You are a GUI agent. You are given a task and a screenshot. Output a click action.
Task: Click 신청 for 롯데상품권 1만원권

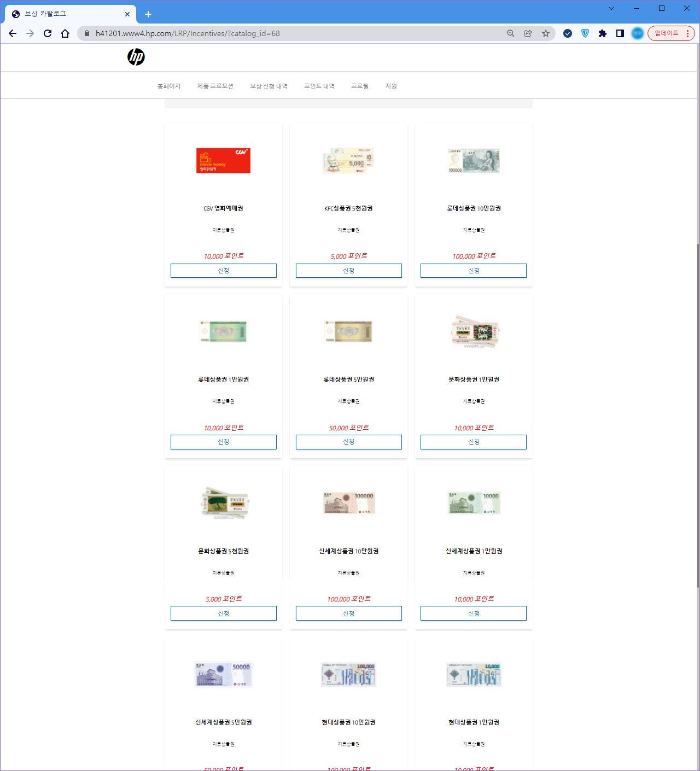[224, 442]
